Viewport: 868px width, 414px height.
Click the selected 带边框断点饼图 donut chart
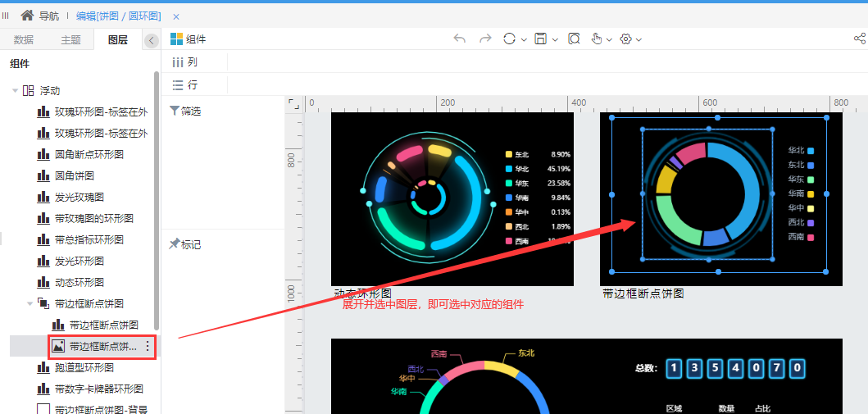(x=707, y=193)
